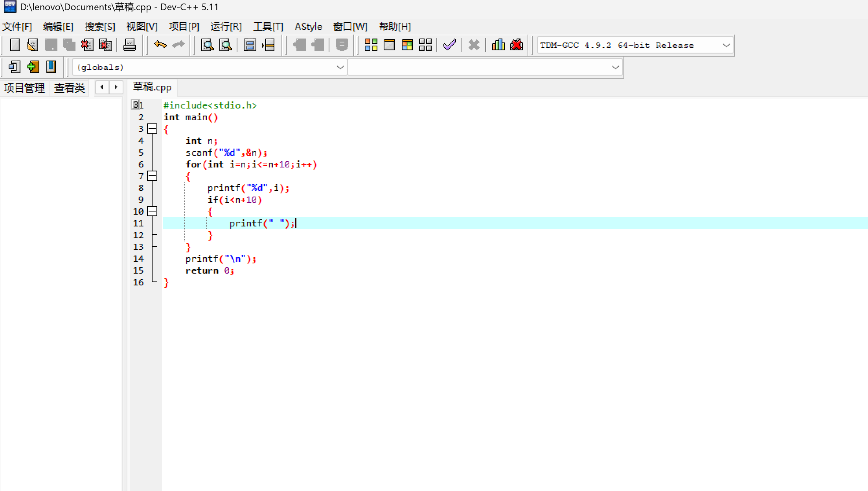The width and height of the screenshot is (868, 491).
Task: Switch to the 查看类 tab
Action: click(x=70, y=88)
